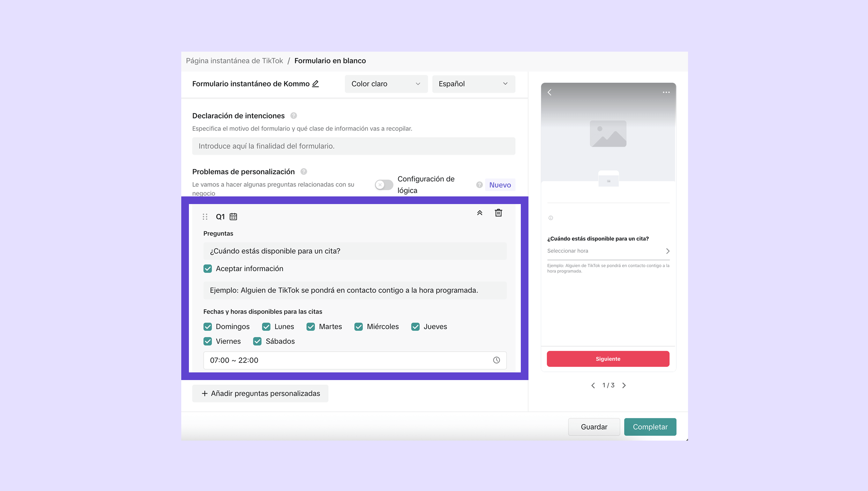Click Página instantánea de TikTok breadcrumb

[x=234, y=61]
